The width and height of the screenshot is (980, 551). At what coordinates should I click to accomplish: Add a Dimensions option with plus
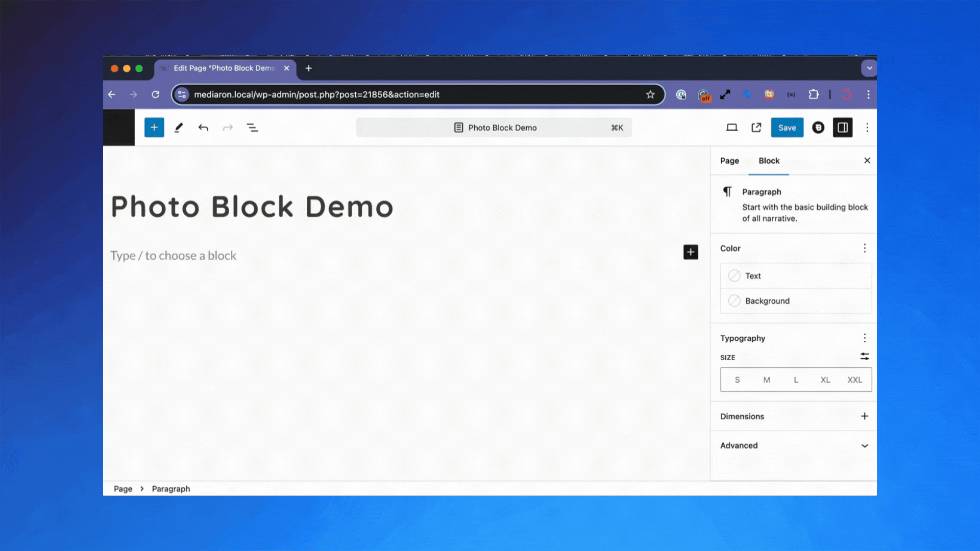click(865, 416)
